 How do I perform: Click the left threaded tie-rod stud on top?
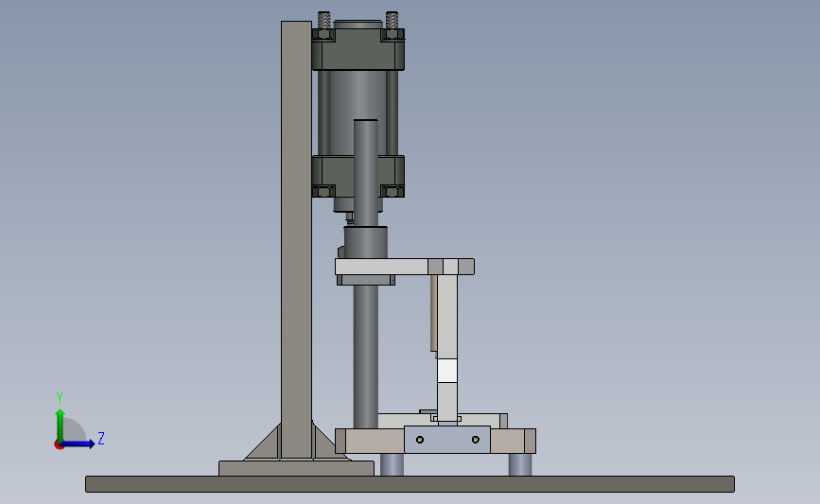pos(323,20)
